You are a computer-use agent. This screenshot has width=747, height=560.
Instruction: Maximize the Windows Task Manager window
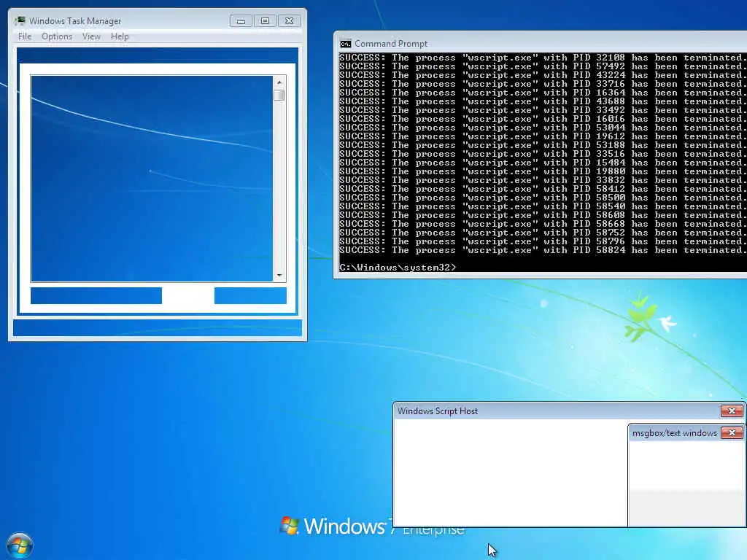(265, 21)
